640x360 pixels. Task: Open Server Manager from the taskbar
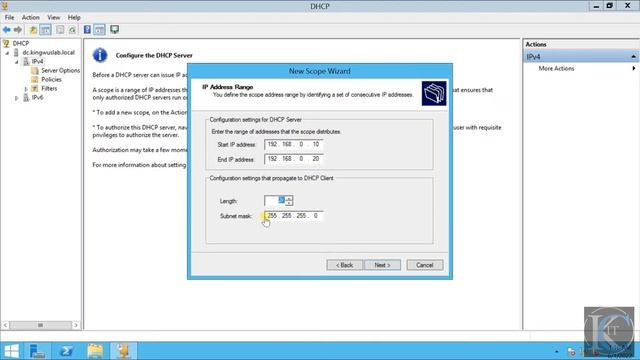click(x=37, y=351)
